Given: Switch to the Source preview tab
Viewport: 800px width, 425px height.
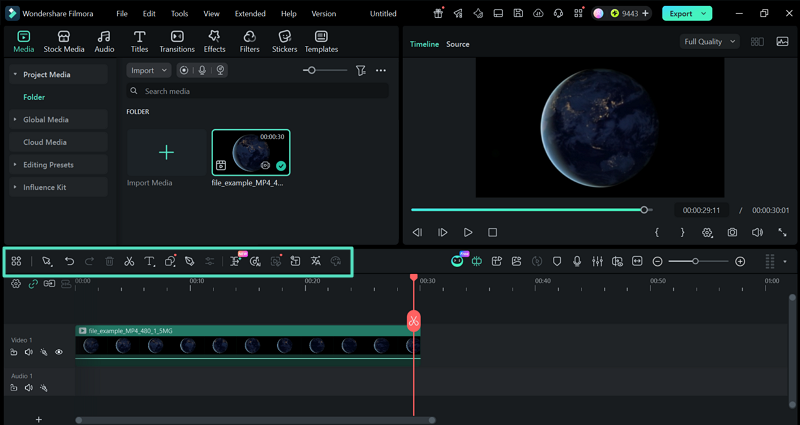Looking at the screenshot, I should pyautogui.click(x=458, y=44).
